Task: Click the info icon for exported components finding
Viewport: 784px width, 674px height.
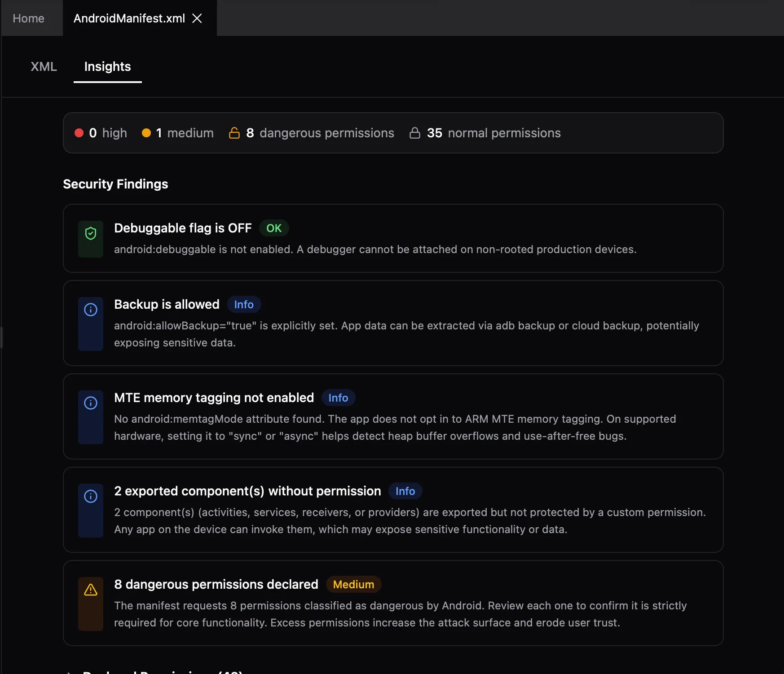Action: pyautogui.click(x=91, y=496)
